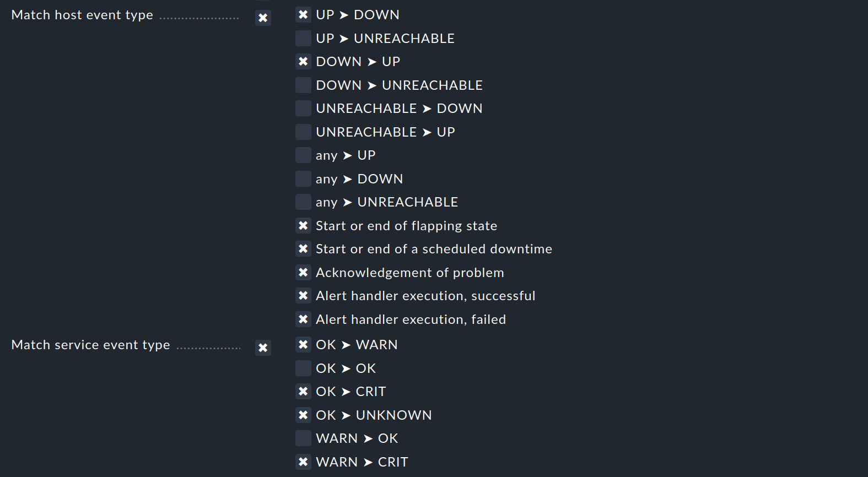Check the any ➤ UP checkbox
This screenshot has height=477, width=868.
[x=304, y=155]
